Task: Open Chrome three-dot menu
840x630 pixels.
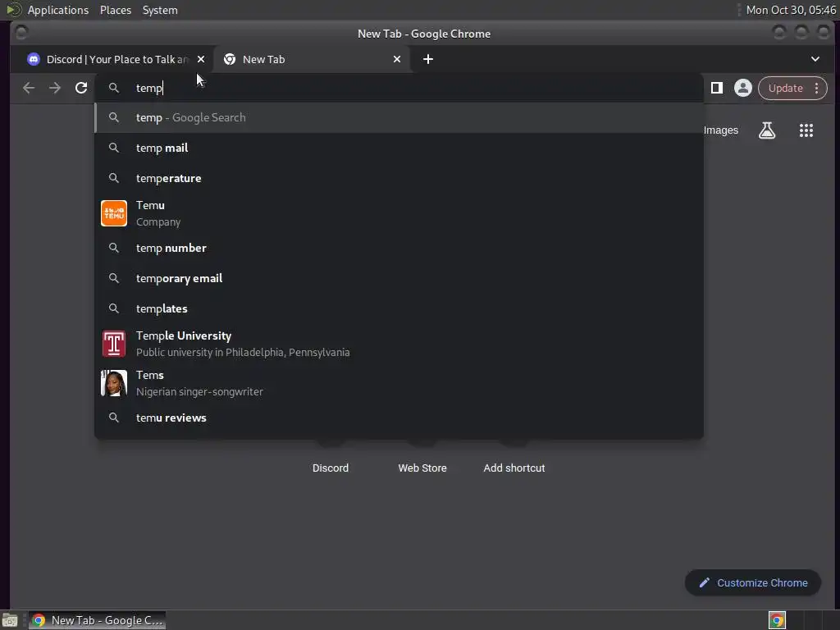Action: [x=816, y=89]
